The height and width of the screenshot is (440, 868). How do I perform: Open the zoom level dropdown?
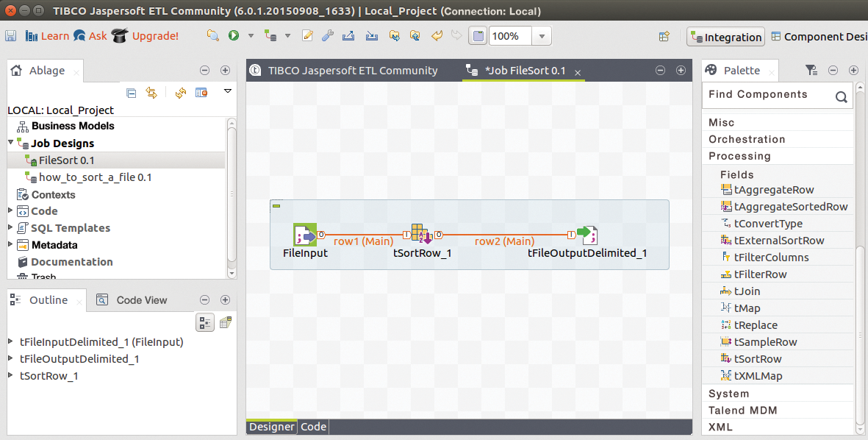pos(540,35)
